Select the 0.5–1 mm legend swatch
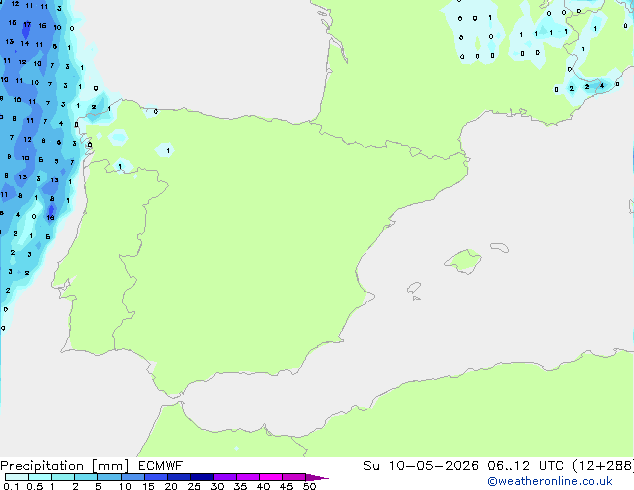 (40, 477)
